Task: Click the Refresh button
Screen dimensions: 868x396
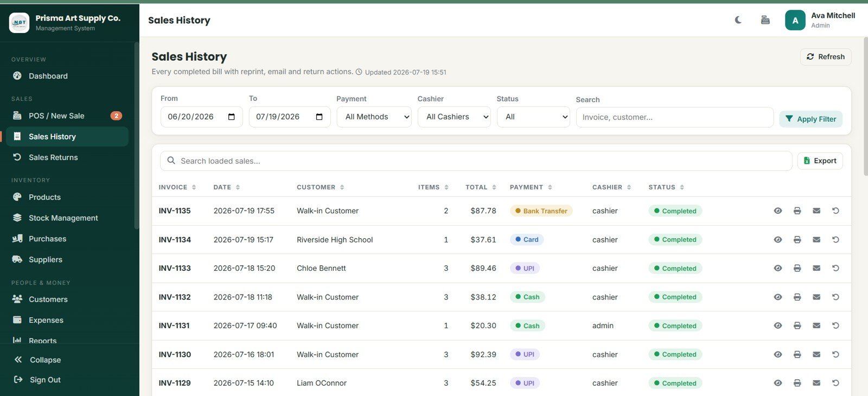Action: pyautogui.click(x=826, y=57)
